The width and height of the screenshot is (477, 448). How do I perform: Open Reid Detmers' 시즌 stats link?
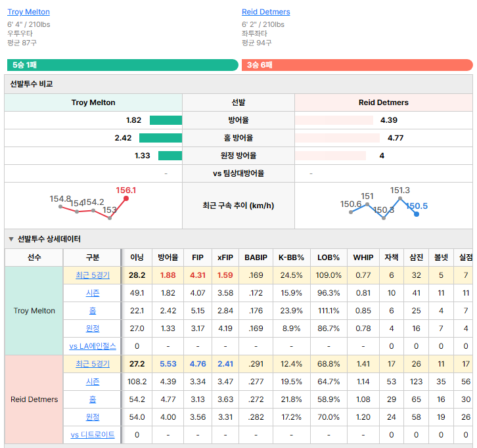pos(93,382)
